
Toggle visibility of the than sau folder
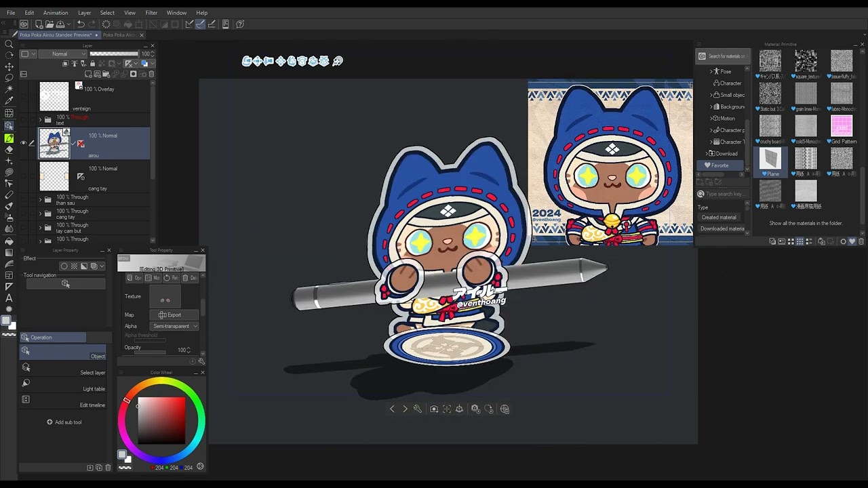(x=23, y=200)
